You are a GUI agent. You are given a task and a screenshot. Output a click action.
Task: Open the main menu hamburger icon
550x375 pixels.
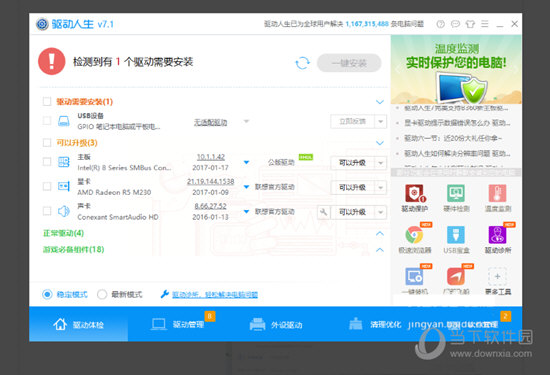(x=485, y=24)
